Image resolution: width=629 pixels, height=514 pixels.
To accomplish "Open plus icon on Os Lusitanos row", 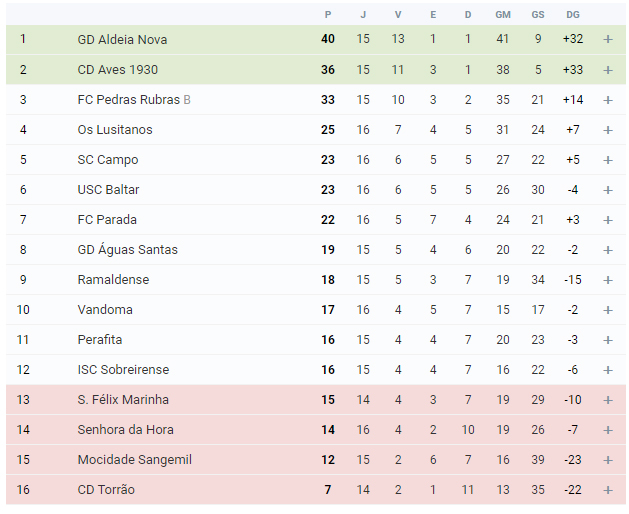I will click(608, 130).
